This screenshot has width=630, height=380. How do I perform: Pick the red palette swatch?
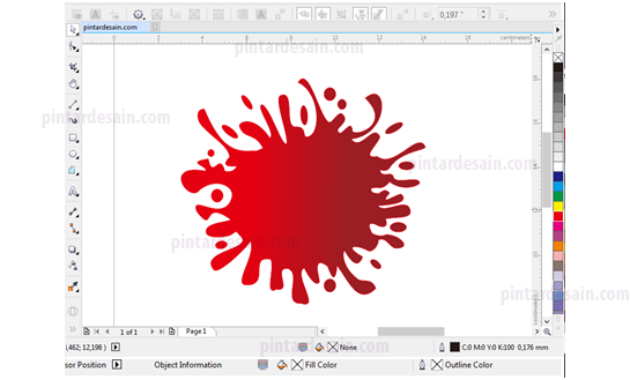click(558, 216)
